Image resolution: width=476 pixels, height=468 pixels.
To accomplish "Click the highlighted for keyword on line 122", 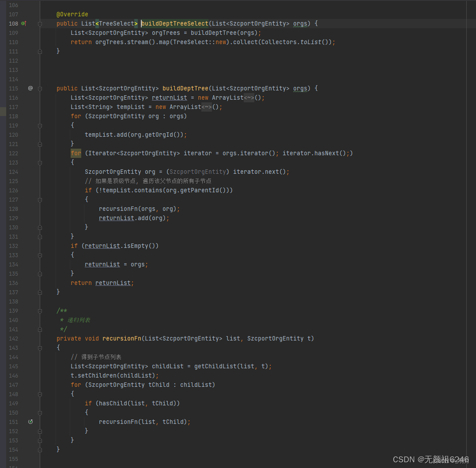I will tap(76, 153).
